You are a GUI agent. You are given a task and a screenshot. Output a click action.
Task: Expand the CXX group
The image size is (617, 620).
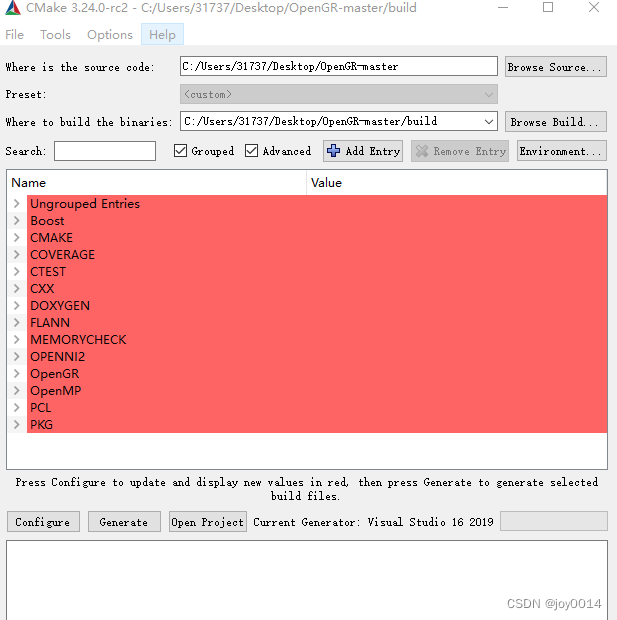coord(17,289)
